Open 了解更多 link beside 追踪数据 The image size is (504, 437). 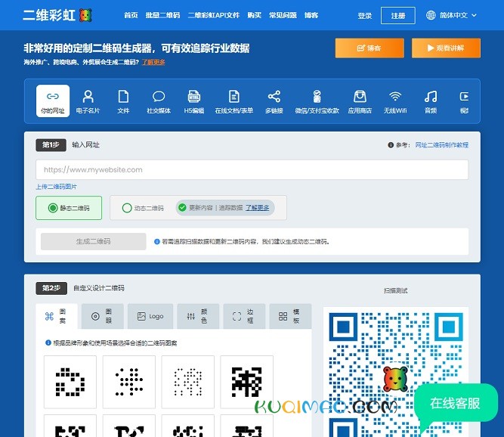(258, 208)
